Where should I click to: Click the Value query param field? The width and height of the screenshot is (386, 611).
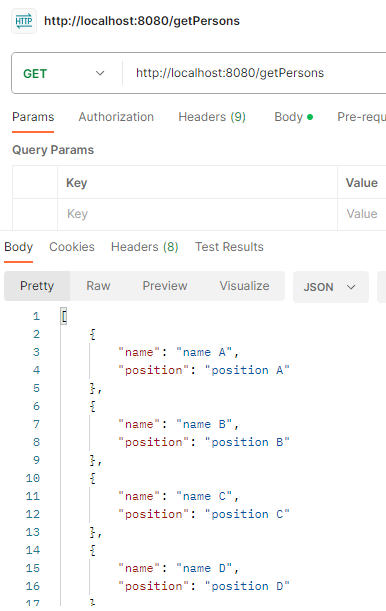[362, 214]
